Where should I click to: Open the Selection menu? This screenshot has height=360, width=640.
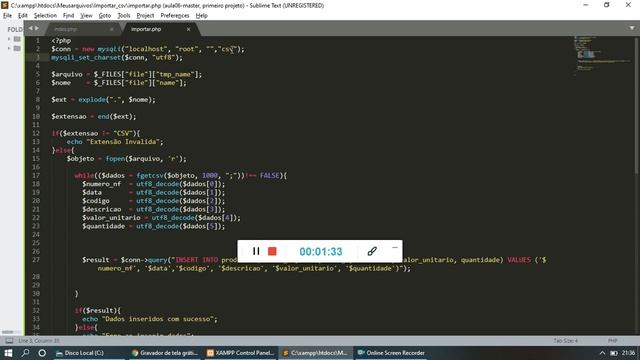tap(45, 16)
